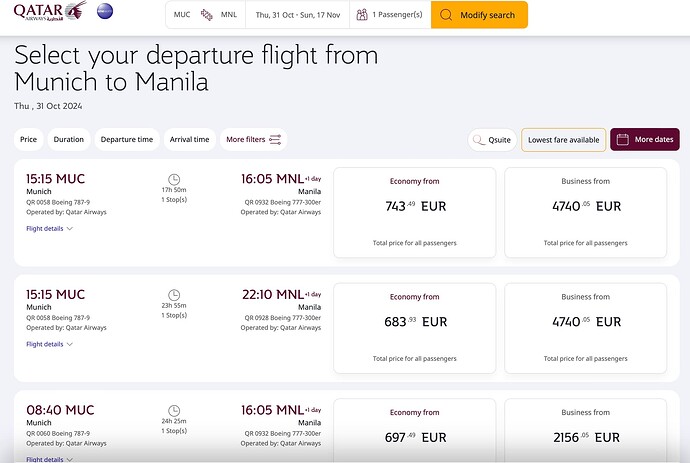Expand Flight details for the 22:10 arrival flight
690x463 pixels.
tap(49, 344)
